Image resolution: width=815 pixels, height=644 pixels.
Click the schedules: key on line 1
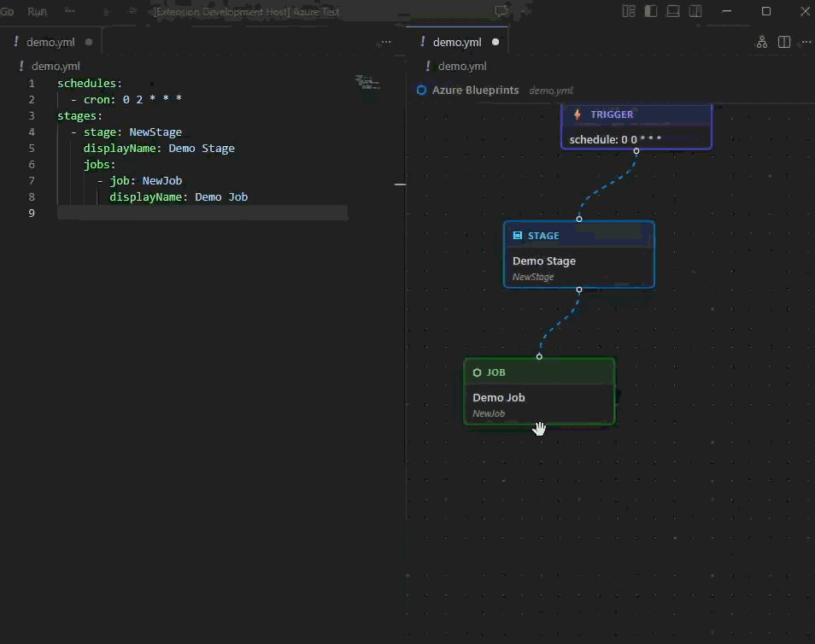(90, 83)
